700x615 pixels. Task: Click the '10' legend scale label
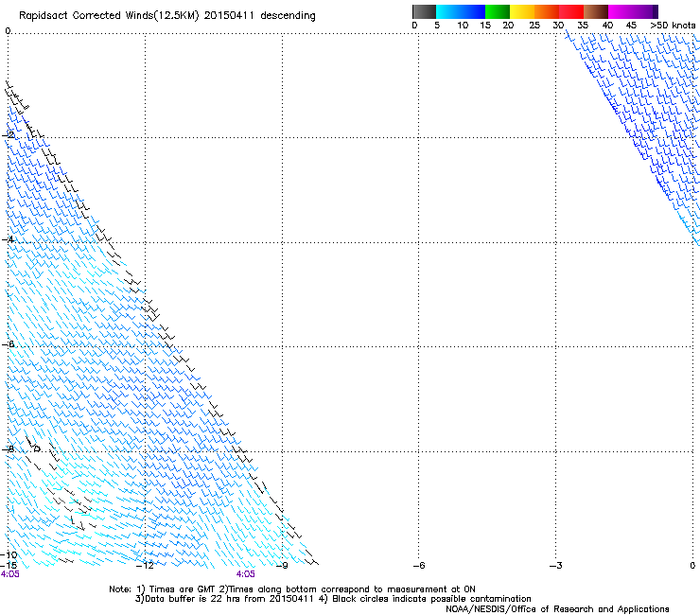click(x=463, y=26)
